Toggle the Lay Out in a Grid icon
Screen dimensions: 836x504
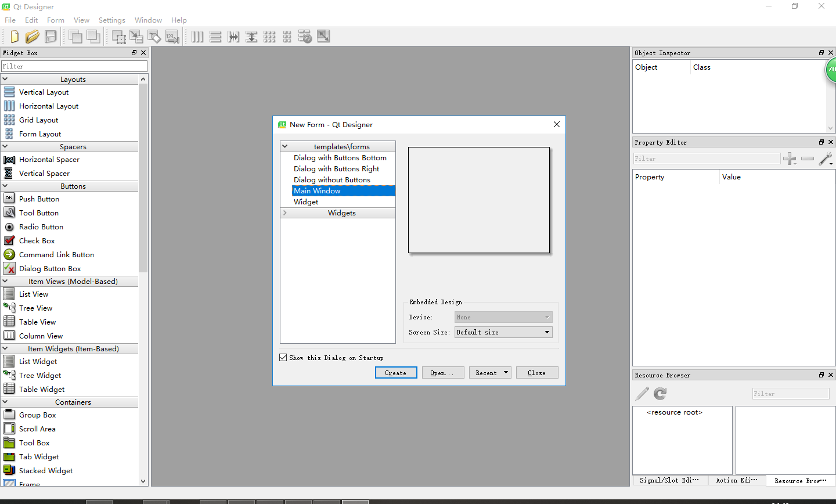pos(269,36)
